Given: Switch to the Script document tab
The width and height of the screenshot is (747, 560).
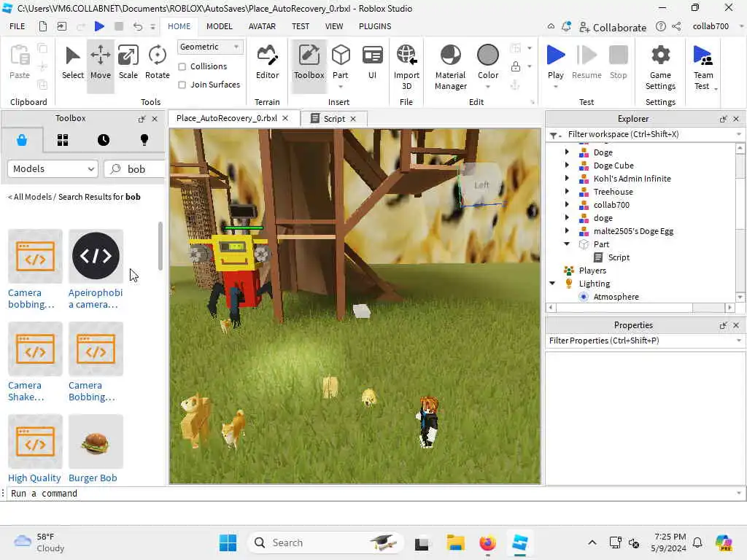Looking at the screenshot, I should tap(334, 119).
